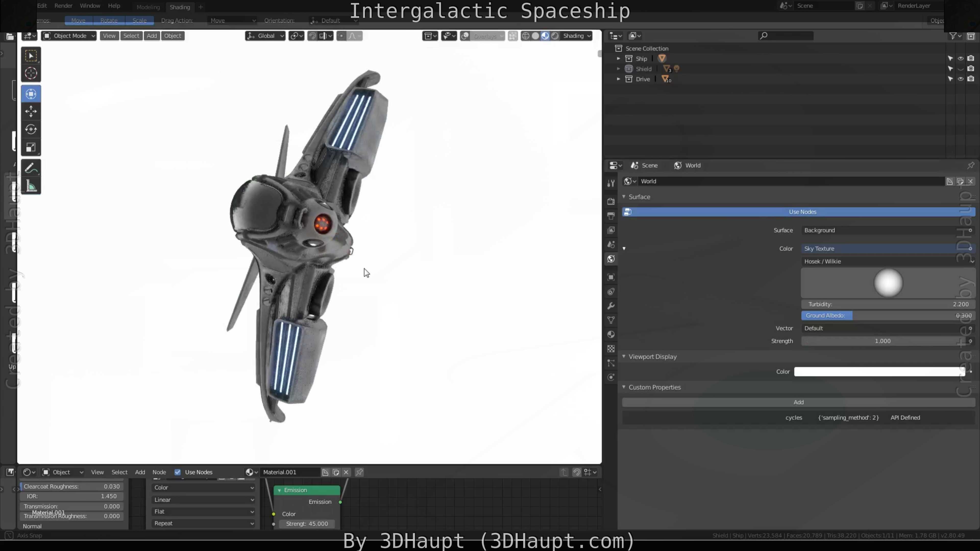Image resolution: width=980 pixels, height=551 pixels.
Task: Activate the Move tool in the viewport toolbar
Action: 31,111
